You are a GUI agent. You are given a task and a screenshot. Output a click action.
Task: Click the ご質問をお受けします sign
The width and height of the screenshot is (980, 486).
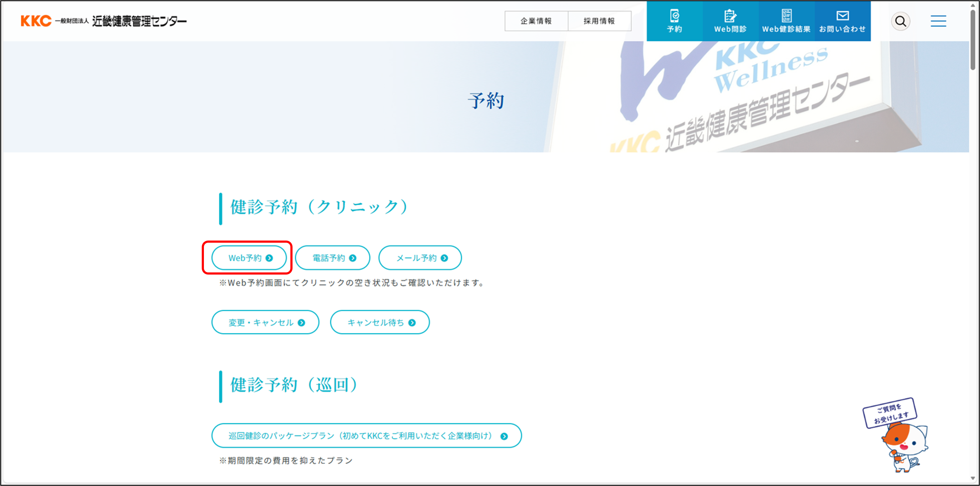(890, 413)
